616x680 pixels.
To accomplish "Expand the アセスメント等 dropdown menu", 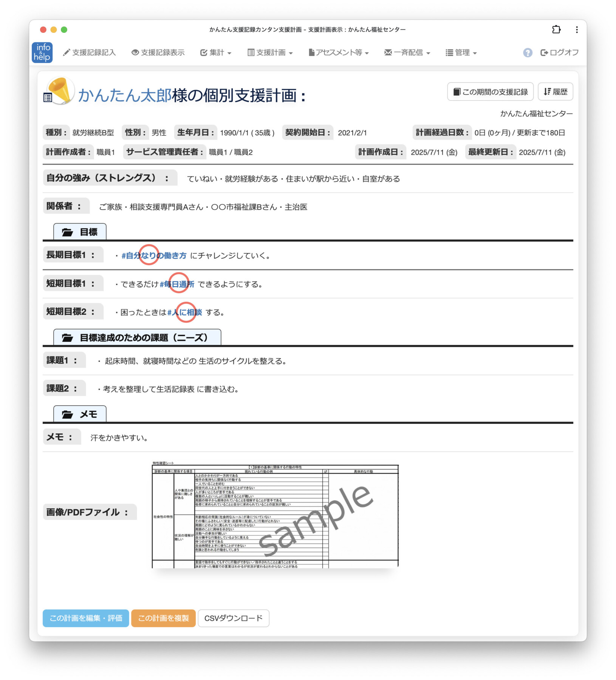I will (339, 53).
